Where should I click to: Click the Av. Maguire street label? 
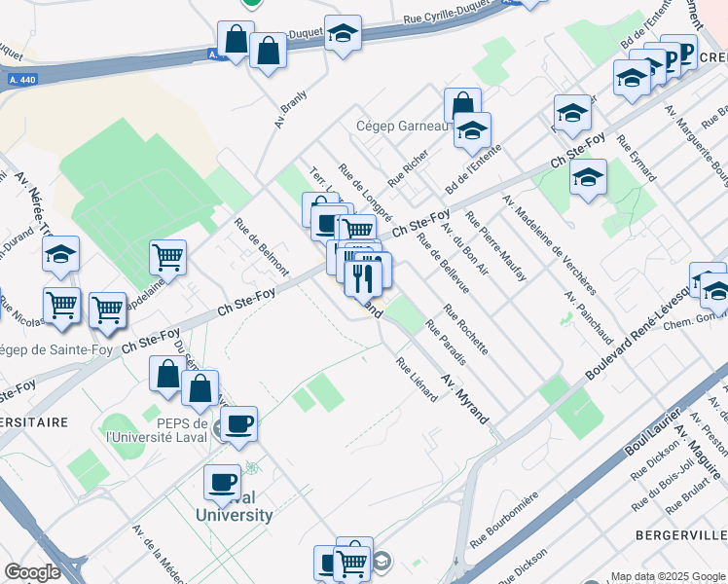(x=698, y=451)
